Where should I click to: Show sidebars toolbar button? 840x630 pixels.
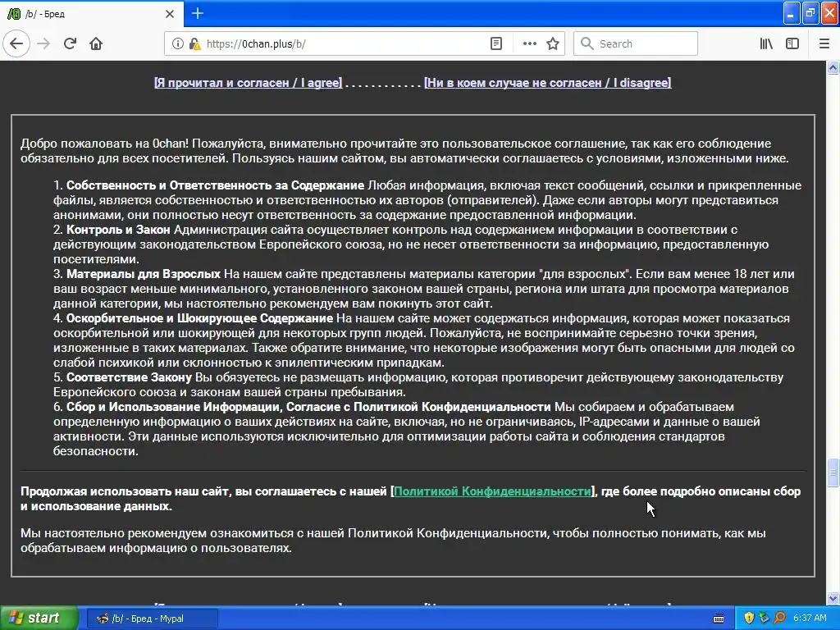pyautogui.click(x=792, y=43)
